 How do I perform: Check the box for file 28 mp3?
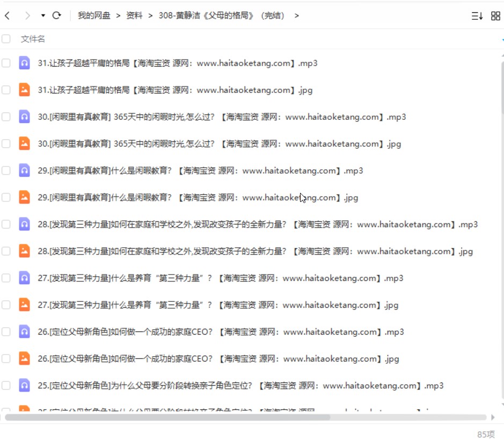click(6, 224)
